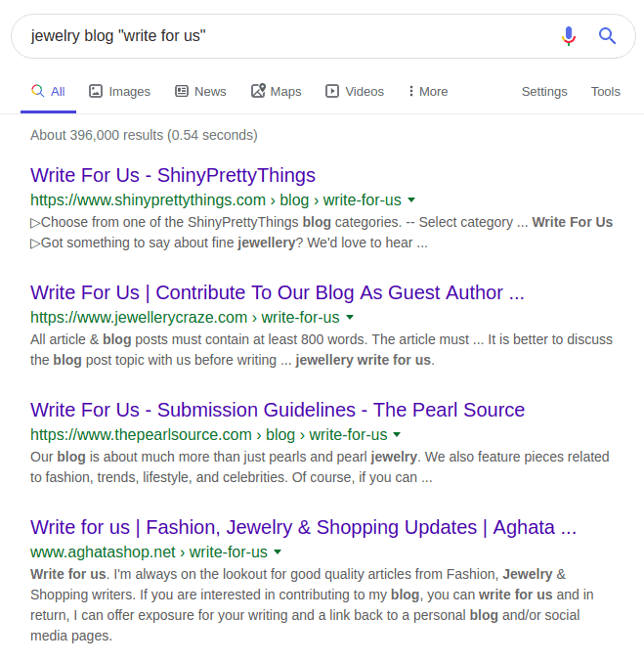Select the Images tab icon
The image size is (644, 662).
[x=96, y=91]
